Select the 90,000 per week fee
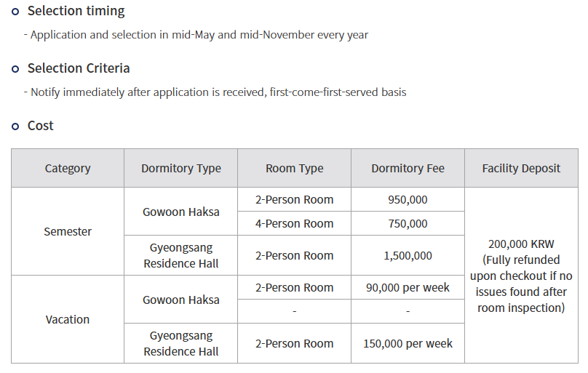The width and height of the screenshot is (588, 373). click(408, 288)
